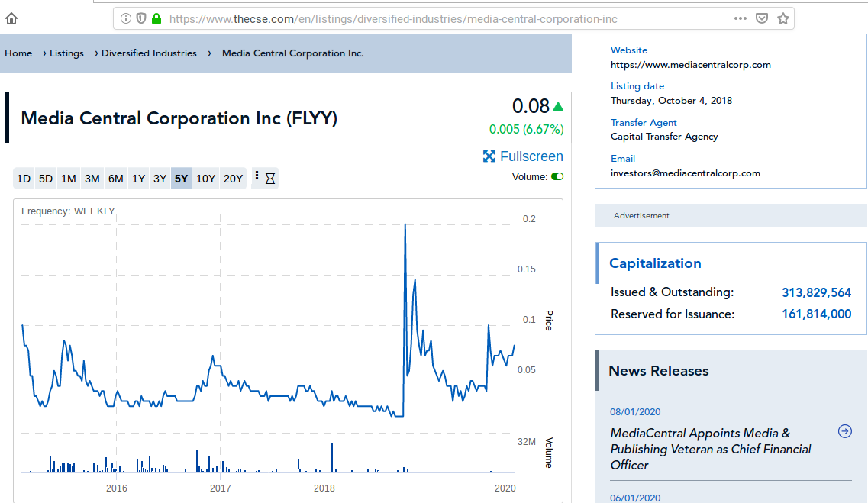Click the 2018 price spike on chart
868x503 pixels.
(x=405, y=224)
